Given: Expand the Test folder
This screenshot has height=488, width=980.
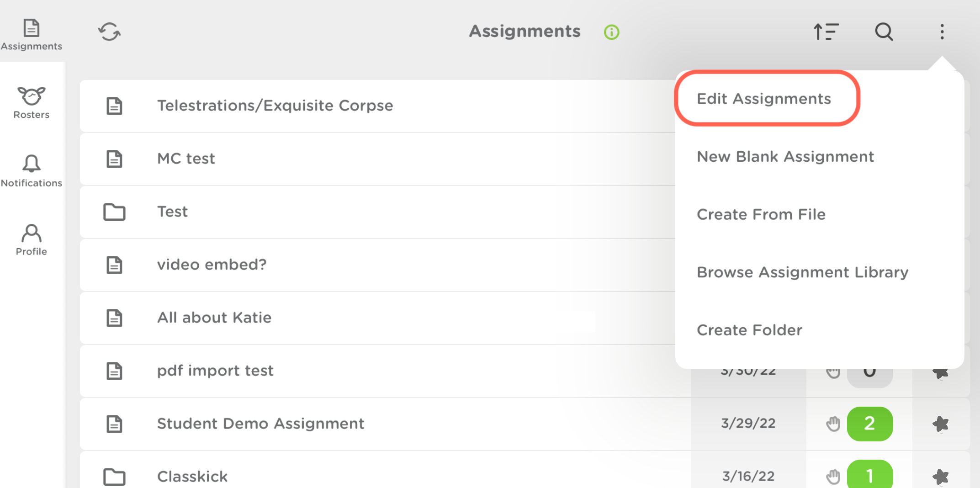Looking at the screenshot, I should pyautogui.click(x=172, y=212).
